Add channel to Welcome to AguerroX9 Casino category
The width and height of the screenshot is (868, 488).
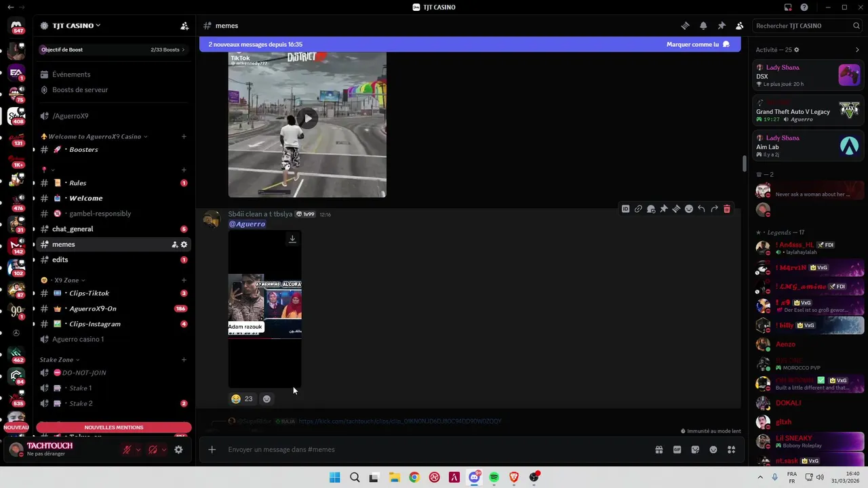184,136
